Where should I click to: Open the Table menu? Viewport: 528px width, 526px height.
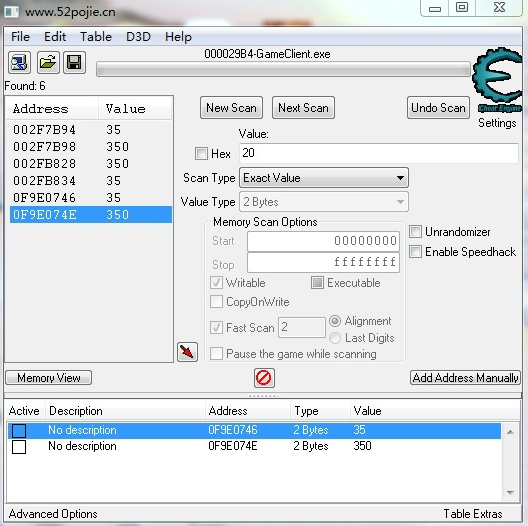tap(96, 36)
